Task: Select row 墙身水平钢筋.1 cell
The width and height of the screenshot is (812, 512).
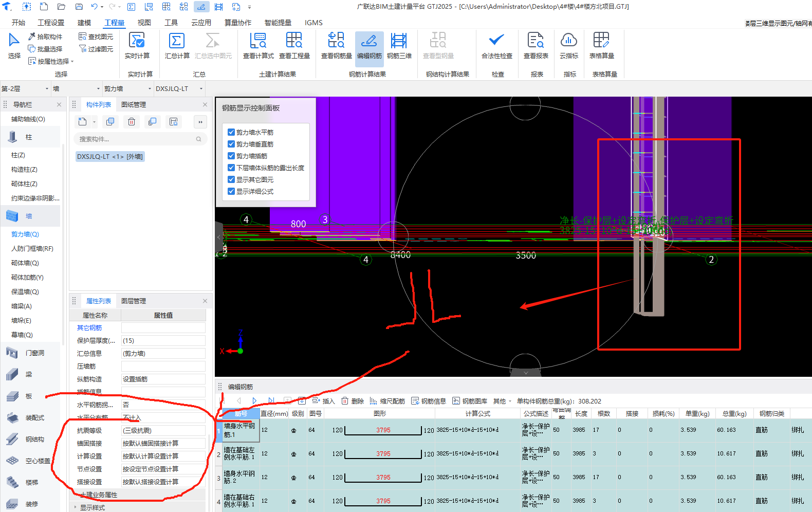Action: 241,430
